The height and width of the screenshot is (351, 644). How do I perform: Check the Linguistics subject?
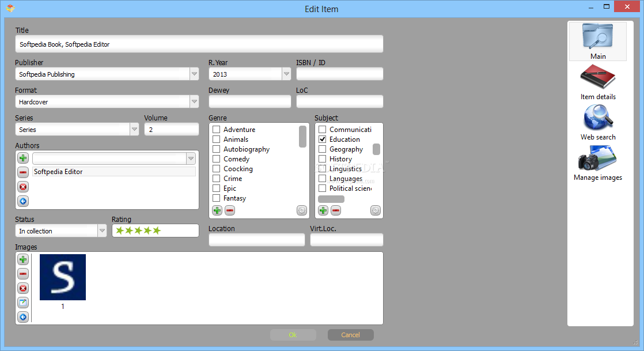tap(323, 168)
